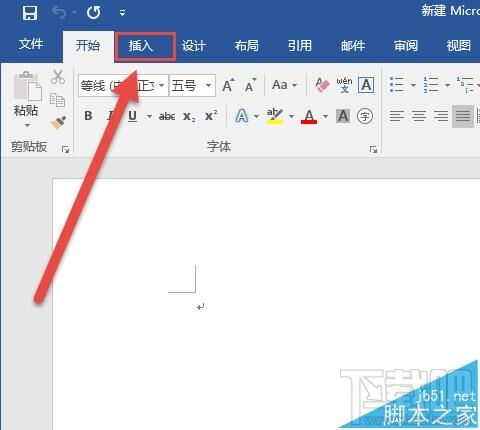Image resolution: width=480 pixels, height=430 pixels.
Task: Click the Text Effects glowing A icon
Action: tap(242, 116)
